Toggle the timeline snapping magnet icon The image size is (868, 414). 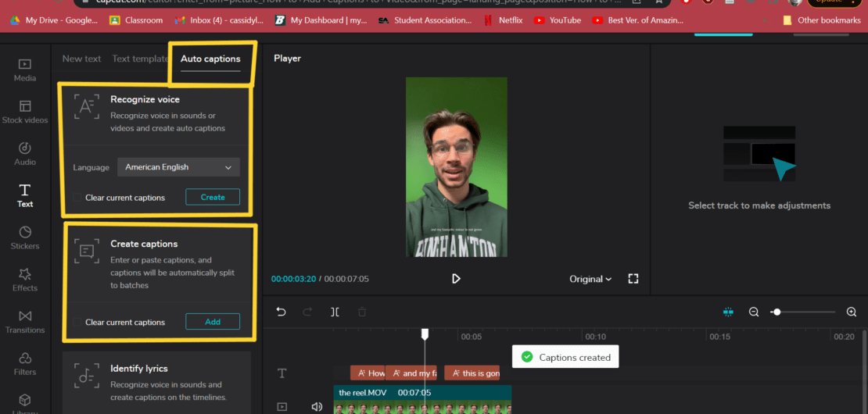(x=728, y=312)
